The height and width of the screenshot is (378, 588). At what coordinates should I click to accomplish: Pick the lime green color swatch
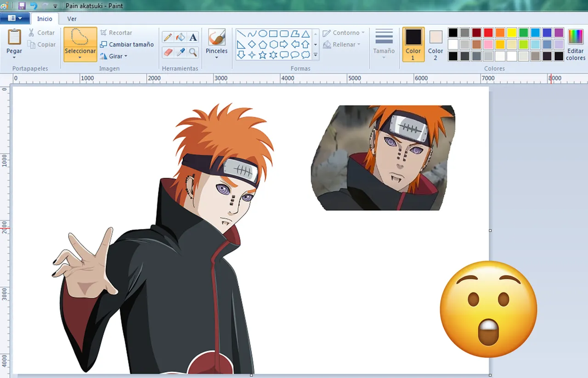(x=523, y=45)
